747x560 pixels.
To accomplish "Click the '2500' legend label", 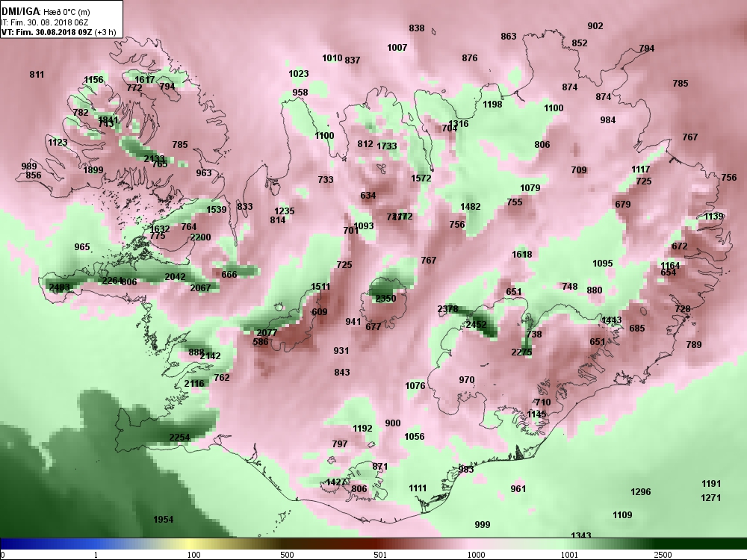I will click(x=663, y=555).
